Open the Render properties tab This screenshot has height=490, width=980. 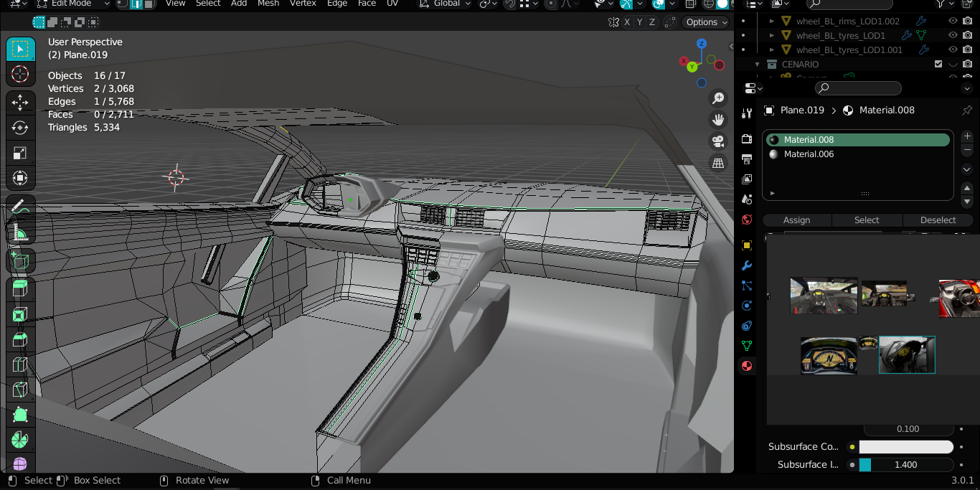click(x=747, y=138)
